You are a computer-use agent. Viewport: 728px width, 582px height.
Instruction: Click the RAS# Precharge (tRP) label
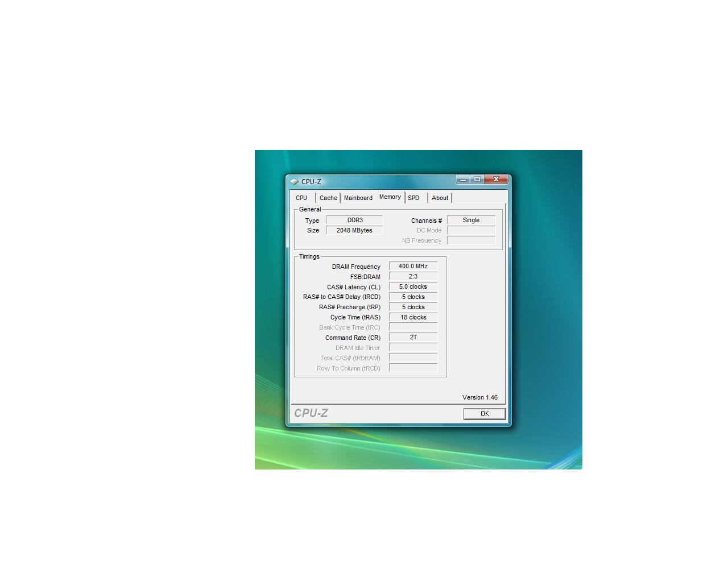(350, 307)
